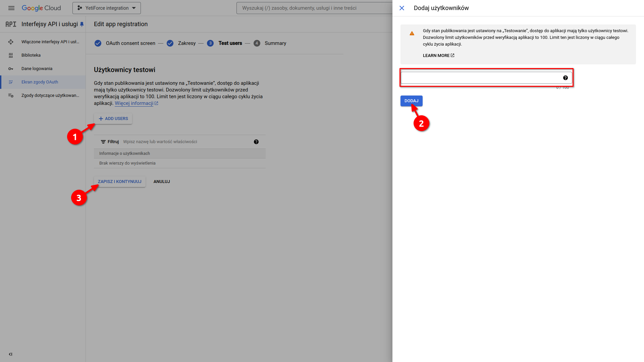The image size is (644, 362).
Task: Open the hamburger navigation menu
Action: click(x=11, y=8)
